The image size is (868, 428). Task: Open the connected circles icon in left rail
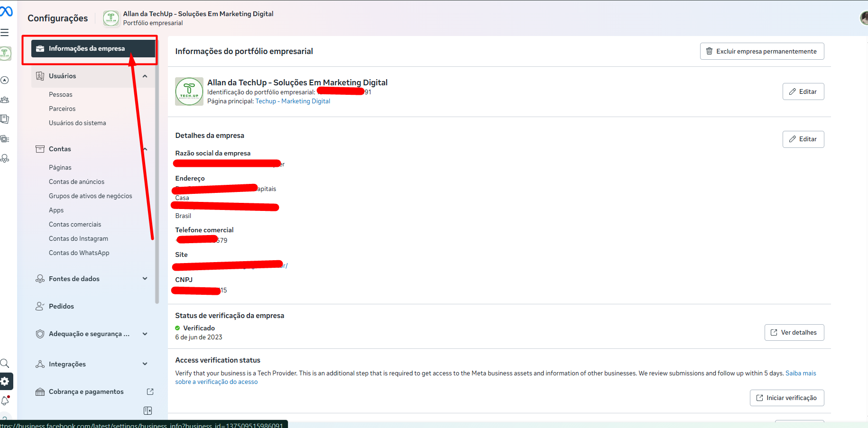click(5, 158)
